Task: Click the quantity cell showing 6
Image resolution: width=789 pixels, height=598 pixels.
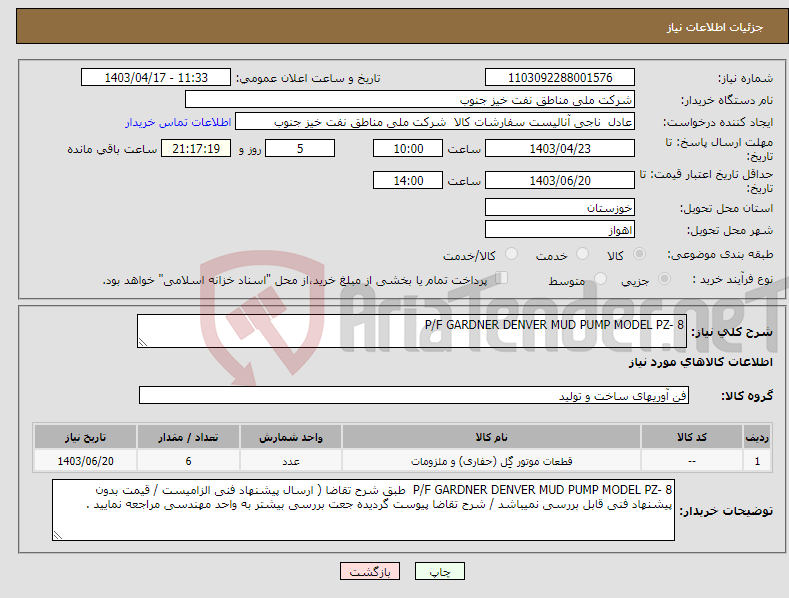Action: (188, 461)
